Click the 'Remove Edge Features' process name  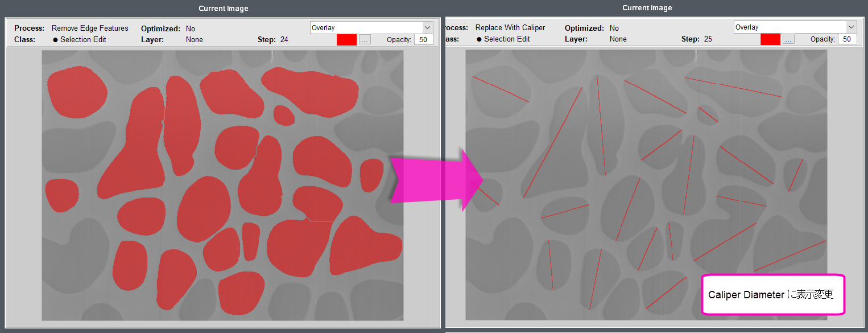click(90, 28)
